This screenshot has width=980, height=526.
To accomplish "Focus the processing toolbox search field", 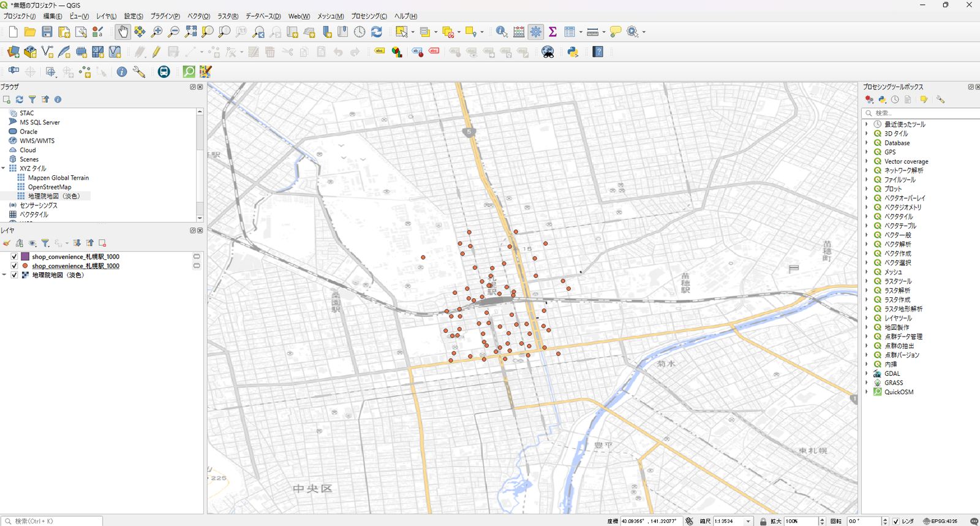I will point(922,113).
